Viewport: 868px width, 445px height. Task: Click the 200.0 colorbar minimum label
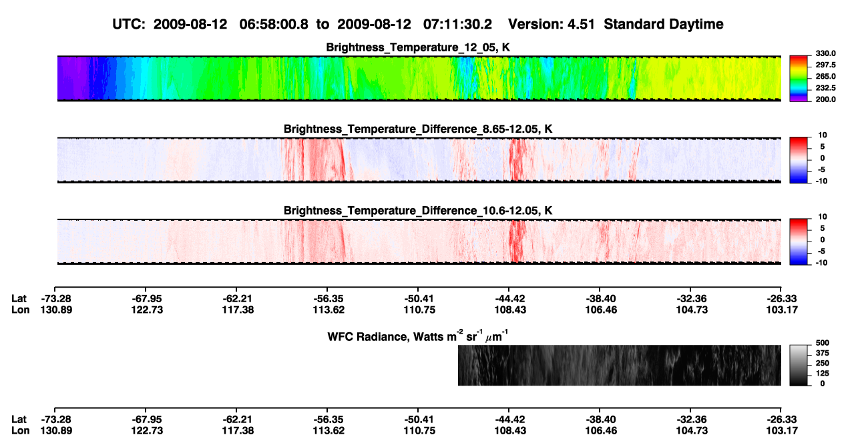pos(825,99)
